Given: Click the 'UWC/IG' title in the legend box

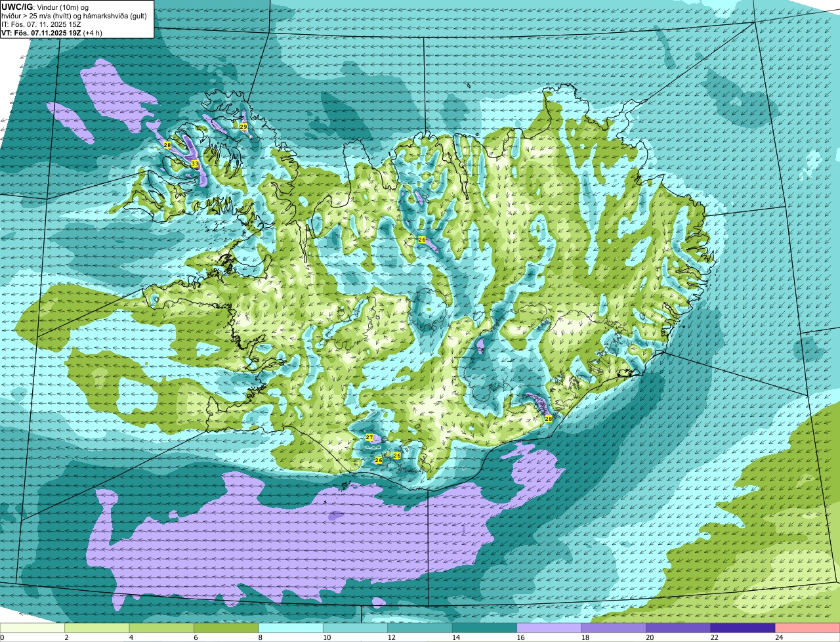Looking at the screenshot, I should point(16,7).
